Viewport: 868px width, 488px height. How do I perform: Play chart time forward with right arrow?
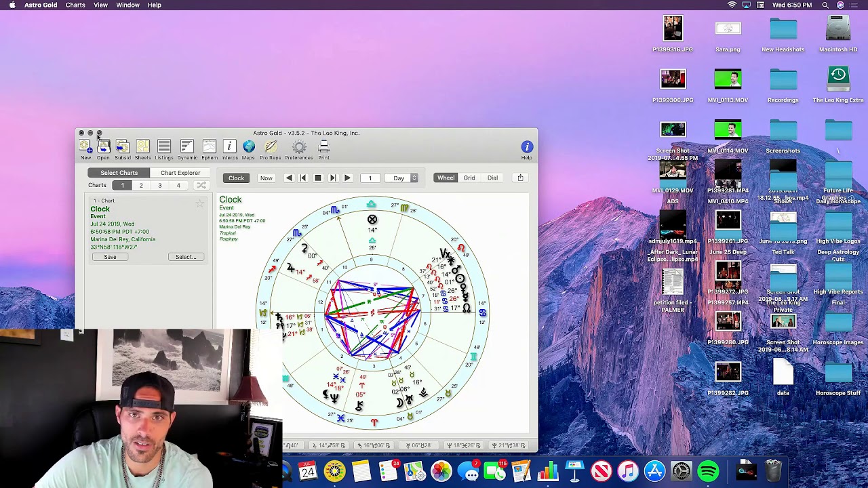point(347,178)
